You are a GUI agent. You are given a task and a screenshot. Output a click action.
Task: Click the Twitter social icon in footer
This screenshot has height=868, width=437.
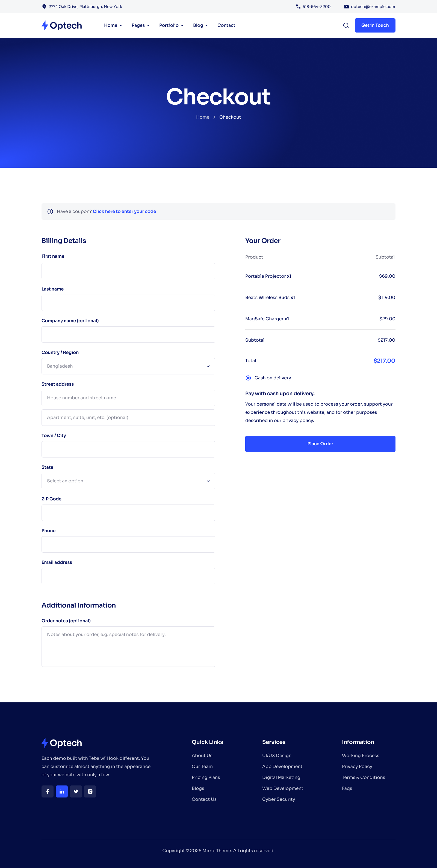[76, 791]
